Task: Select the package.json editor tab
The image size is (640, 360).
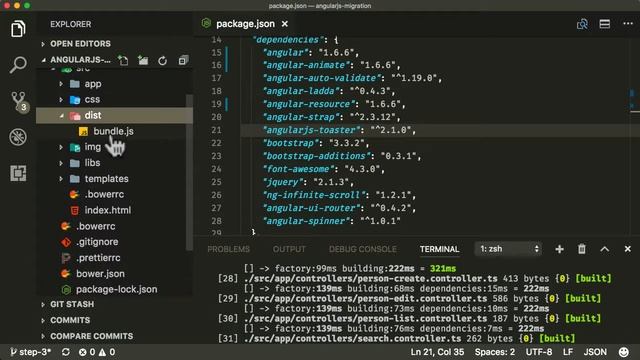Action: tap(245, 24)
